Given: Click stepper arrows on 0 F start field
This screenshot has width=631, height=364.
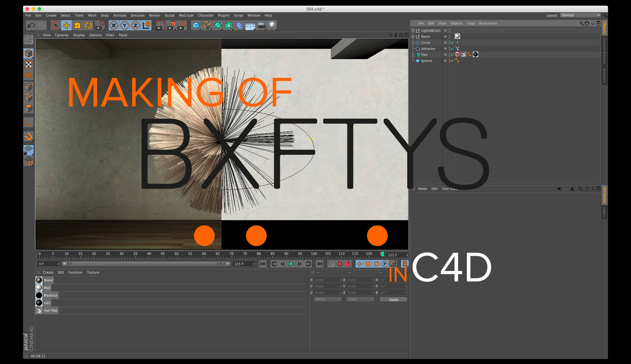Looking at the screenshot, I should [58, 264].
